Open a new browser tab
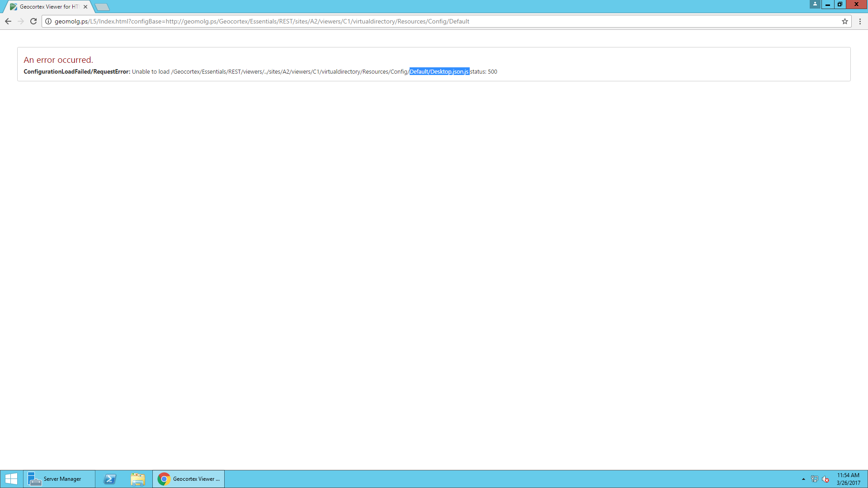This screenshot has width=868, height=488. [102, 7]
